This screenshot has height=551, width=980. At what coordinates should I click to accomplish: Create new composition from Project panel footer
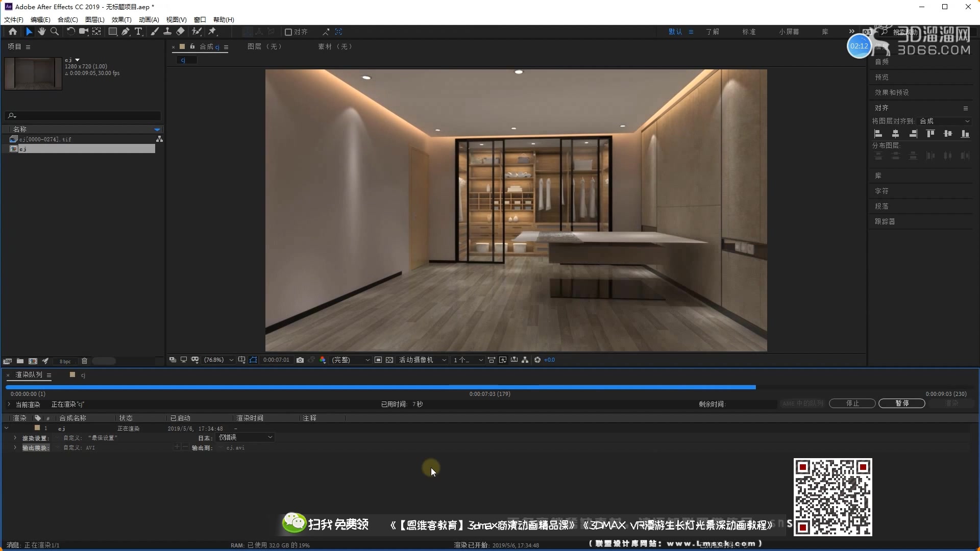(33, 361)
